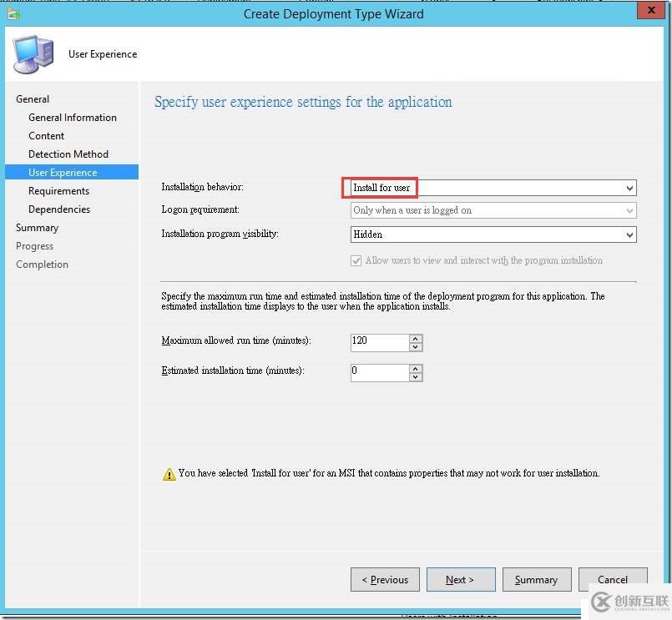Increase estimated installation time value
Image resolution: width=672 pixels, height=620 pixels.
(415, 369)
